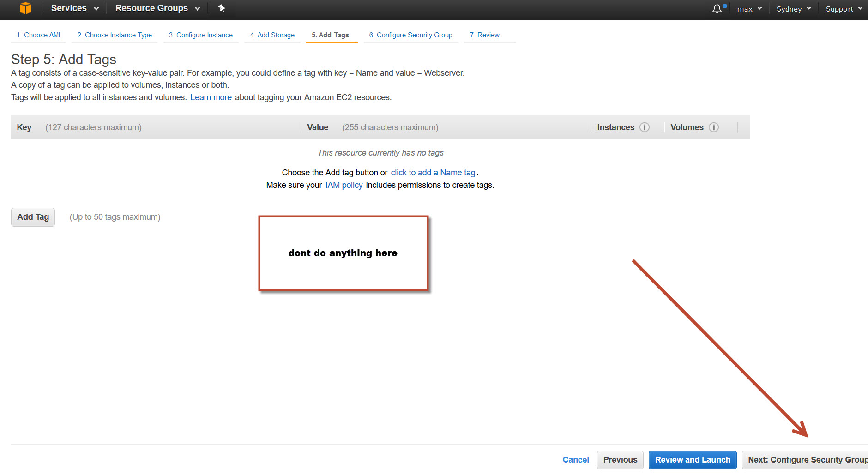Click the Instances column info icon
868x475 pixels.
click(645, 127)
